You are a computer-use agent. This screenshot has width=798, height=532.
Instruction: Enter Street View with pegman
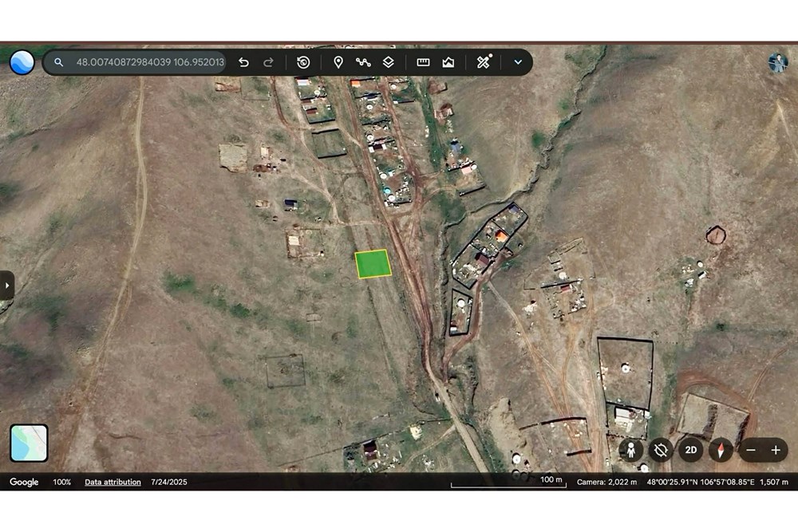631,450
